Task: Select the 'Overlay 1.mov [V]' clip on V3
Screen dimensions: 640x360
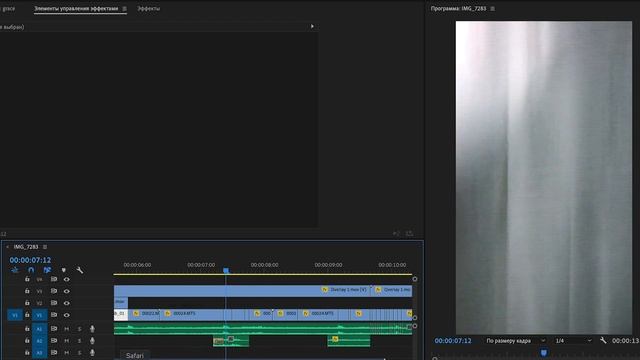Action: click(242, 291)
